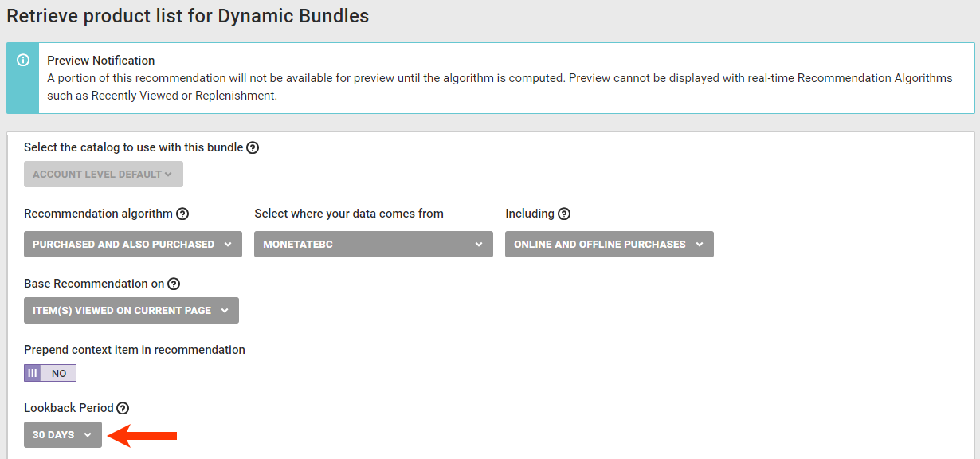Open the 30 Days lookback dropdown
Screen dimensions: 980x459
(63, 435)
